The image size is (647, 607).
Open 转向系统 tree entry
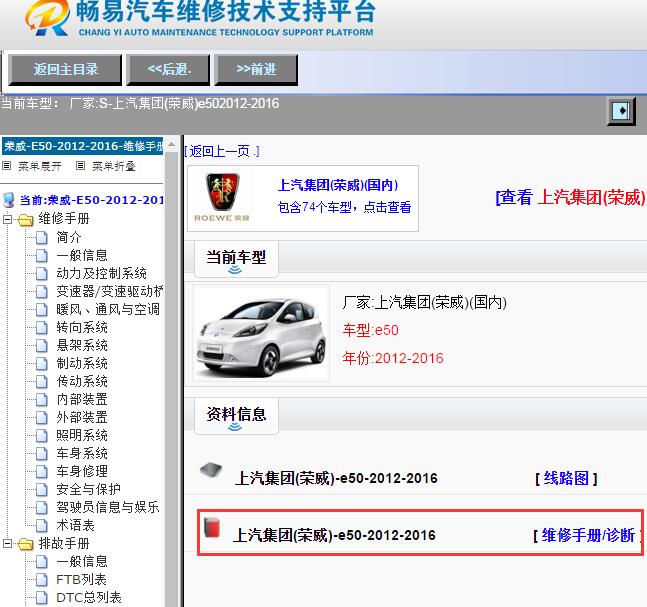(x=82, y=327)
